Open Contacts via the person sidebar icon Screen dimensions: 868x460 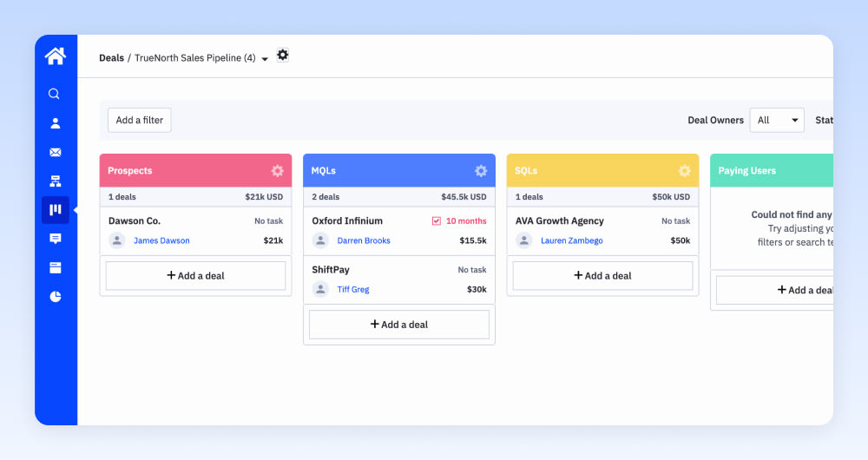[x=56, y=123]
